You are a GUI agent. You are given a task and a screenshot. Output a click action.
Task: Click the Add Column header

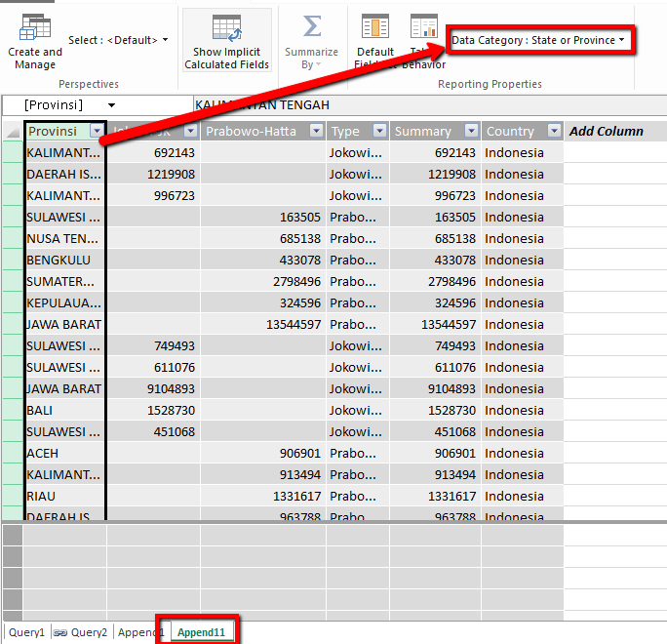pos(606,131)
